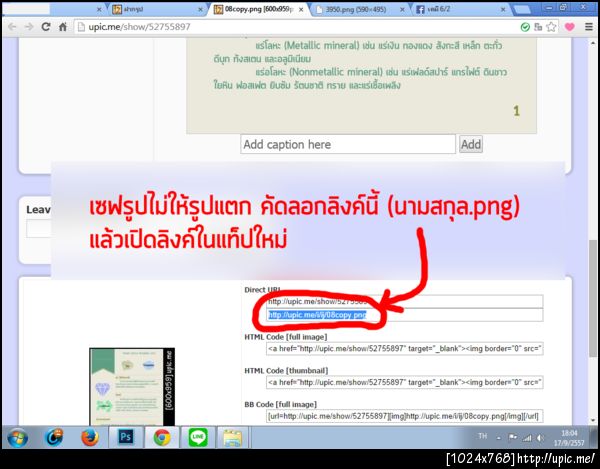Screen dimensions: 600x469
Task: Click the Action Center flag icon
Action: (512, 437)
